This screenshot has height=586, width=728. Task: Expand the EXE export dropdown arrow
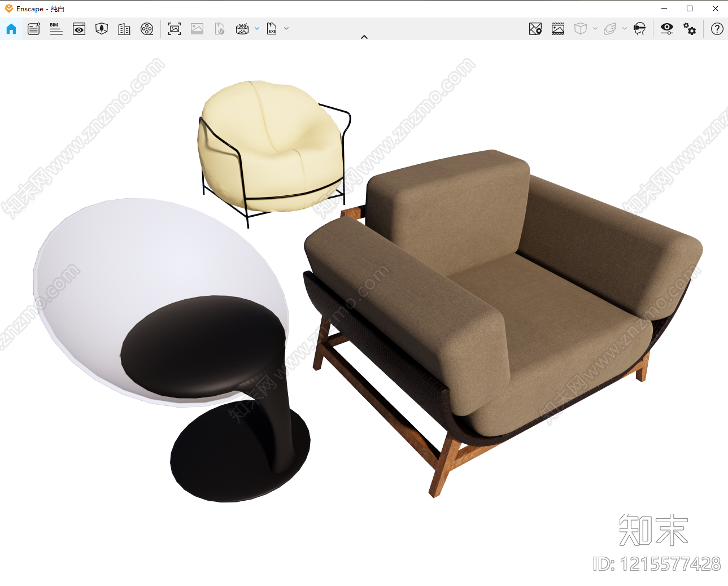pos(286,28)
